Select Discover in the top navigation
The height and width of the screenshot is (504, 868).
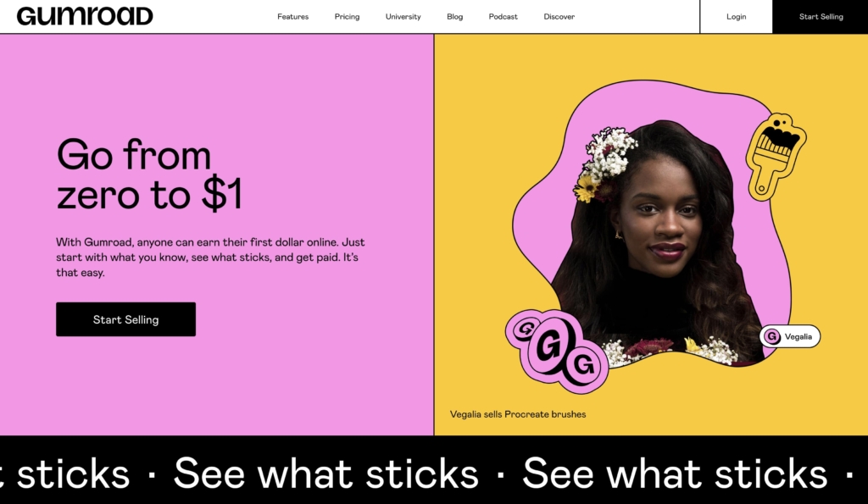pyautogui.click(x=559, y=17)
